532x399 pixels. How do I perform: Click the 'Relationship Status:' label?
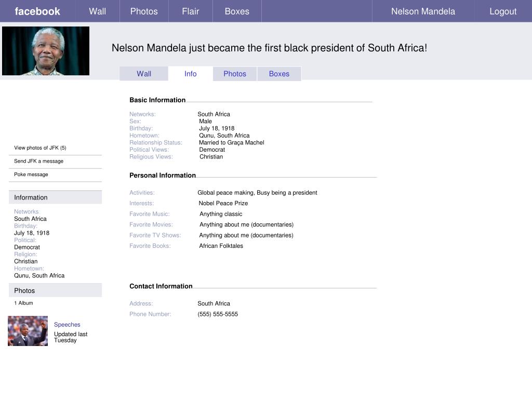point(156,142)
